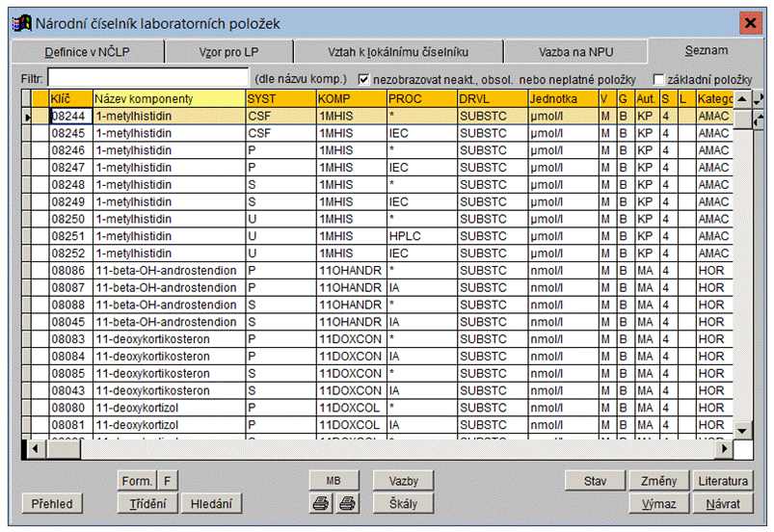774x532 pixels.
Task: Click into the Filtr text field
Action: coord(147,78)
